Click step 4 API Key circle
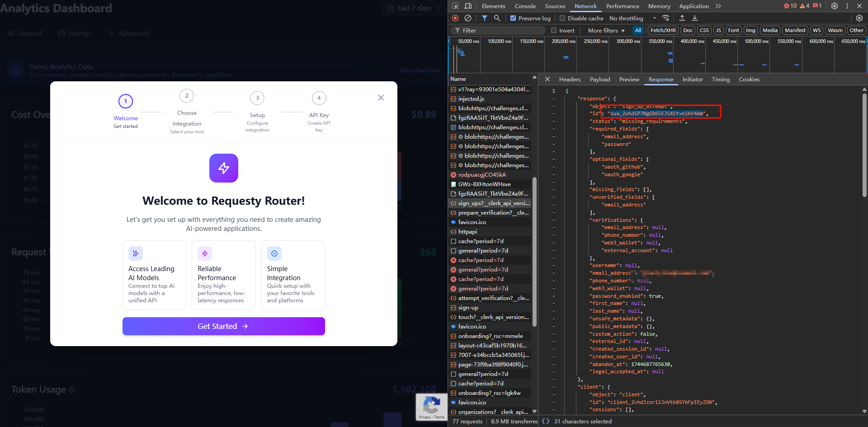The image size is (868, 427). (319, 98)
